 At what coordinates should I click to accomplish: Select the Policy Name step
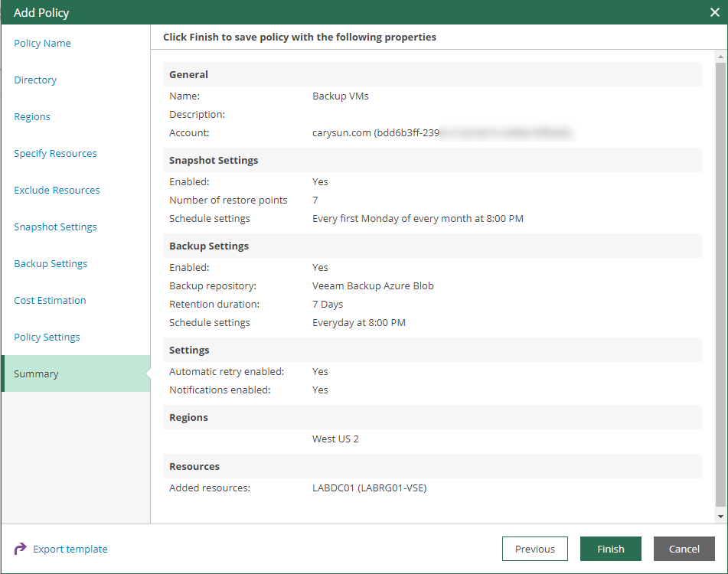[42, 43]
